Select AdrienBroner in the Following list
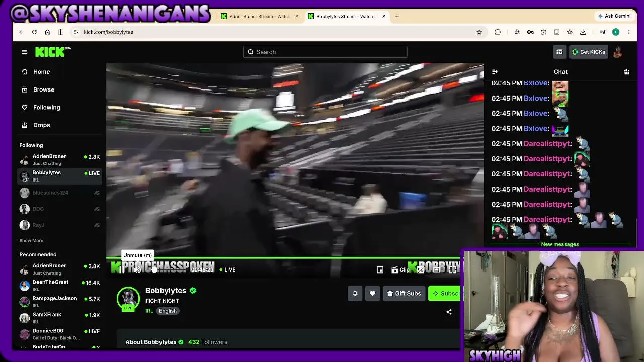Screen dimensions: 644x362 (x=59, y=160)
